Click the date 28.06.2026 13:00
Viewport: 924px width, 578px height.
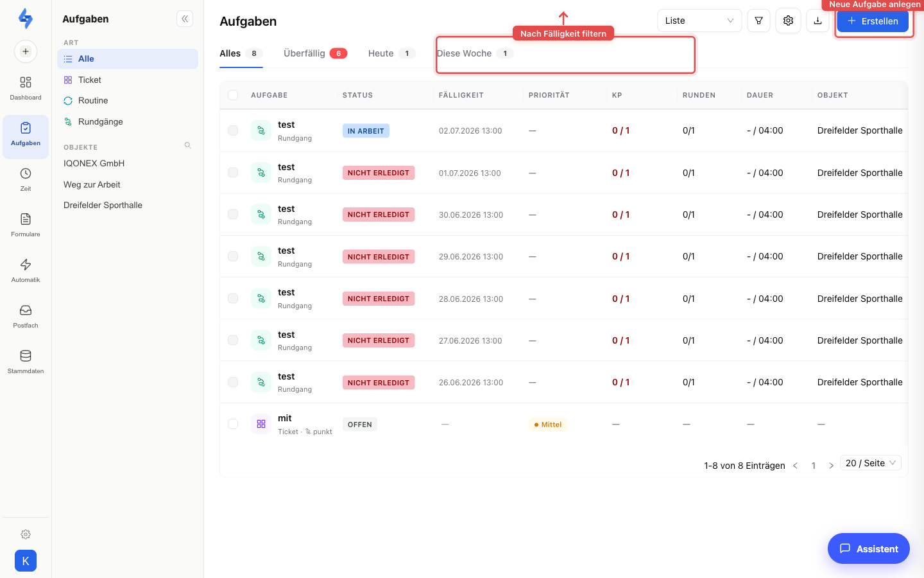pos(471,299)
